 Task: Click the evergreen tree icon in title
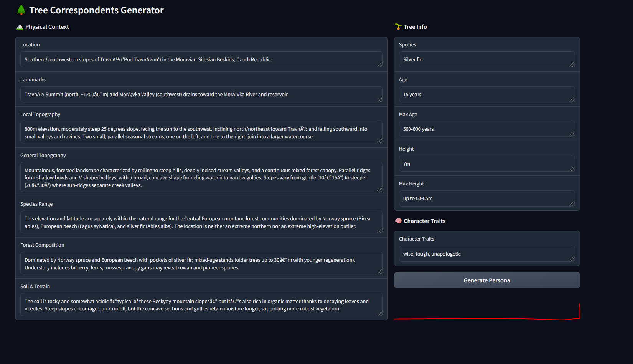tap(21, 10)
